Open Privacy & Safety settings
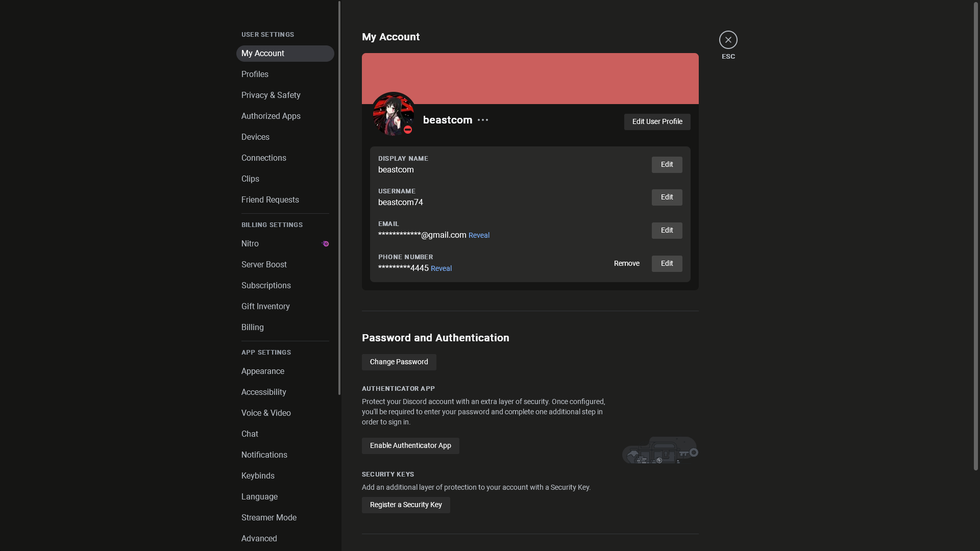This screenshot has width=980, height=551. pyautogui.click(x=271, y=95)
